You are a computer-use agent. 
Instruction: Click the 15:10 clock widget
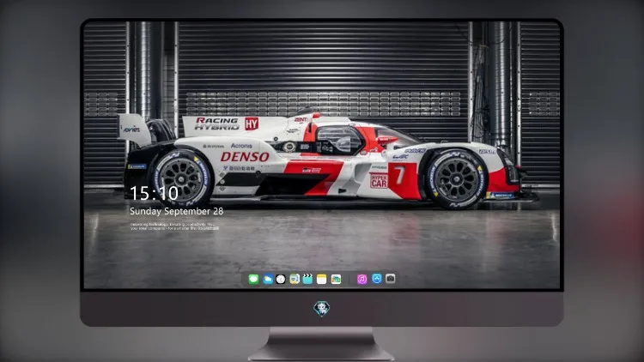pos(154,193)
